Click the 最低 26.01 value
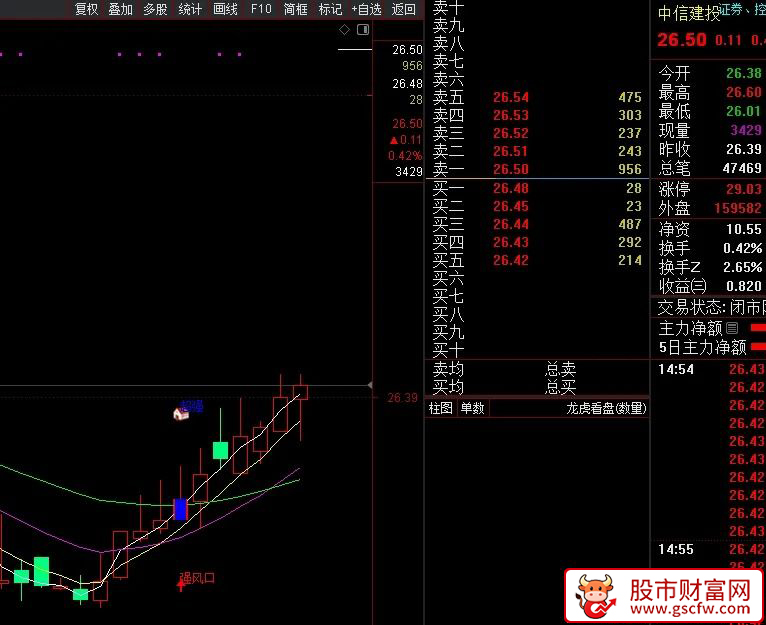766x625 pixels. point(744,111)
